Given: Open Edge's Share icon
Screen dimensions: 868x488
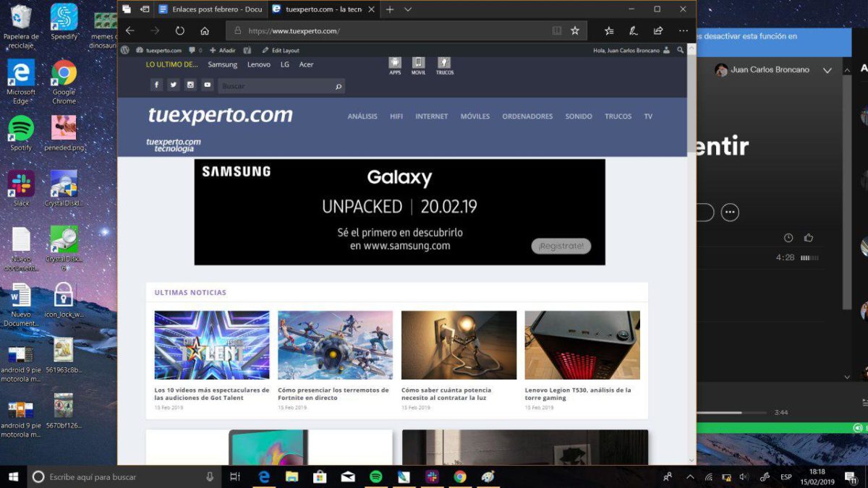Looking at the screenshot, I should [x=658, y=30].
